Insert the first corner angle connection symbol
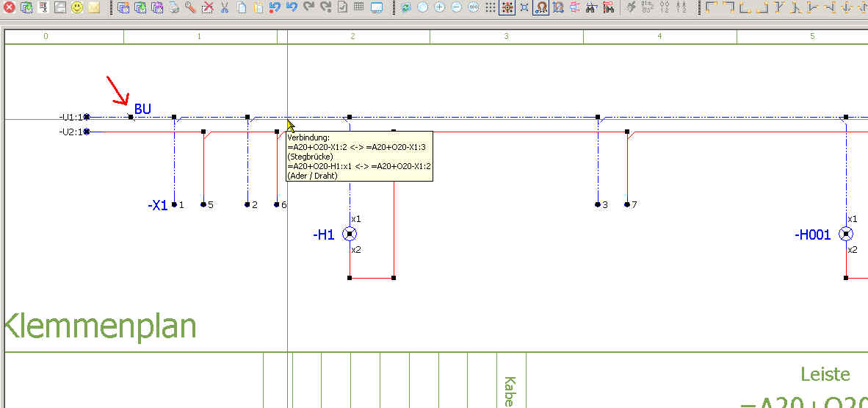The image size is (868, 408). pyautogui.click(x=711, y=8)
